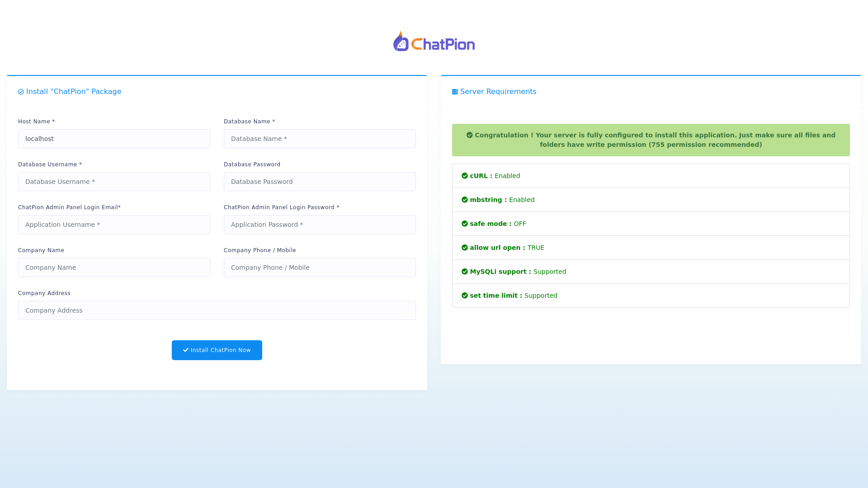The width and height of the screenshot is (868, 488).
Task: Click the "safe mode : OFF" requirement text
Action: 498,224
